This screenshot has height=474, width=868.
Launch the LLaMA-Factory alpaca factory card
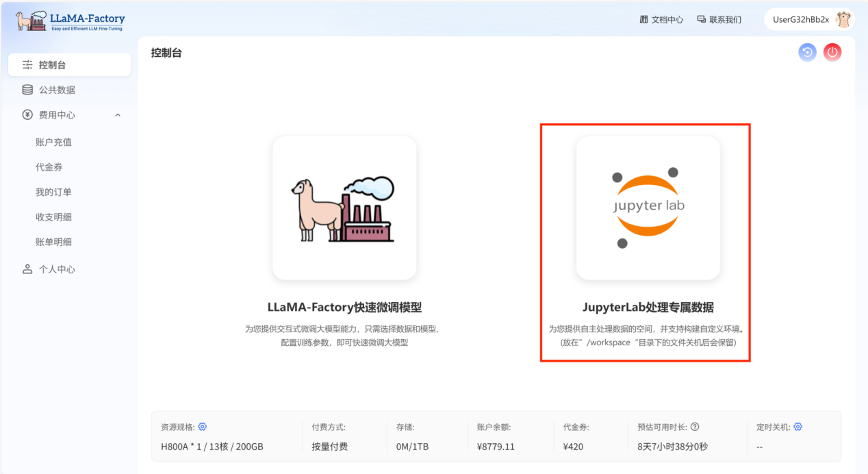(344, 208)
